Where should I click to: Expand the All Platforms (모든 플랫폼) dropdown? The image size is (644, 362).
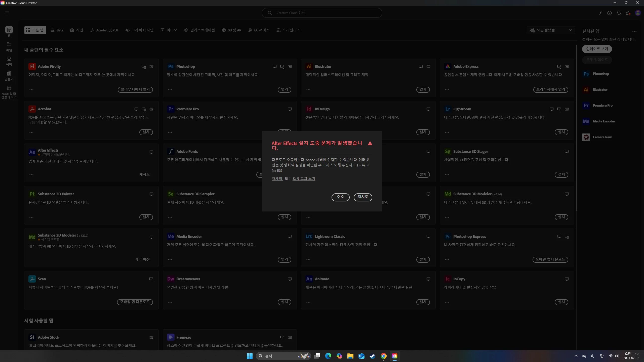pos(551,30)
